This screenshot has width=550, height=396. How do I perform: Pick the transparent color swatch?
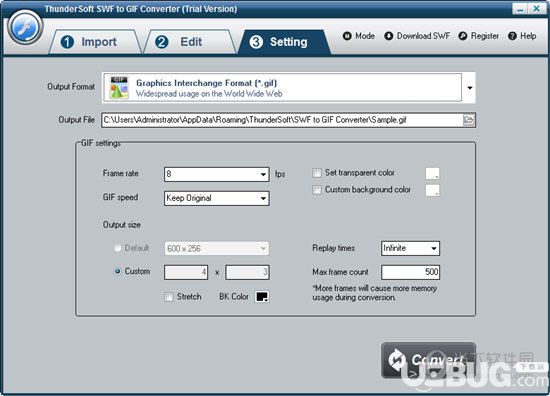(x=432, y=173)
